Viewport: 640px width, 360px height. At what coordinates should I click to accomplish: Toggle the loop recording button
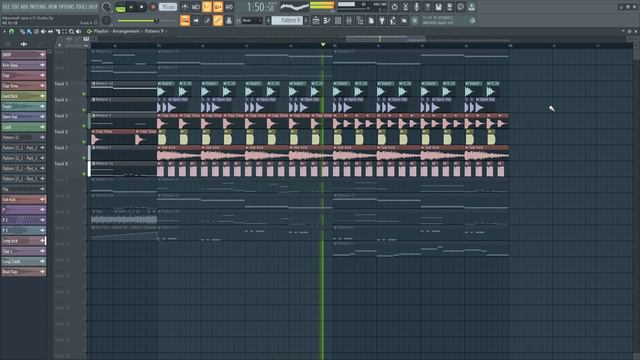click(229, 7)
